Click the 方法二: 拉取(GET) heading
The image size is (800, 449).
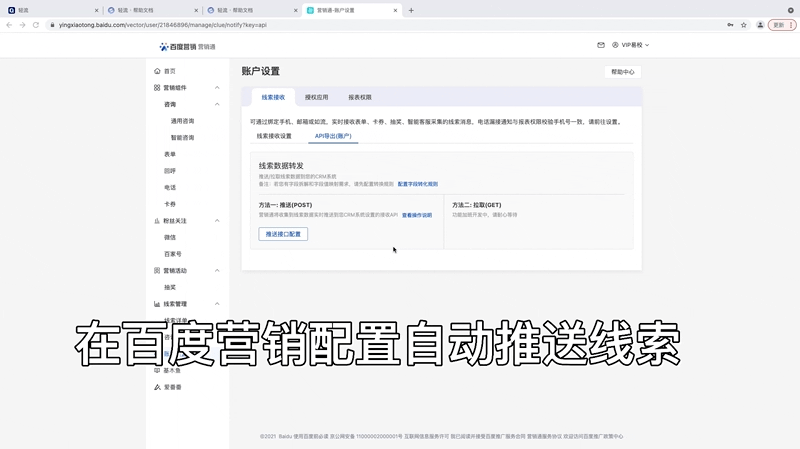click(x=477, y=205)
